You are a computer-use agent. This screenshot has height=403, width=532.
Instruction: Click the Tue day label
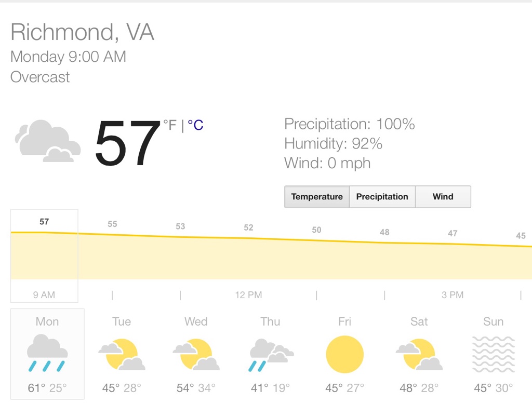pyautogui.click(x=122, y=321)
